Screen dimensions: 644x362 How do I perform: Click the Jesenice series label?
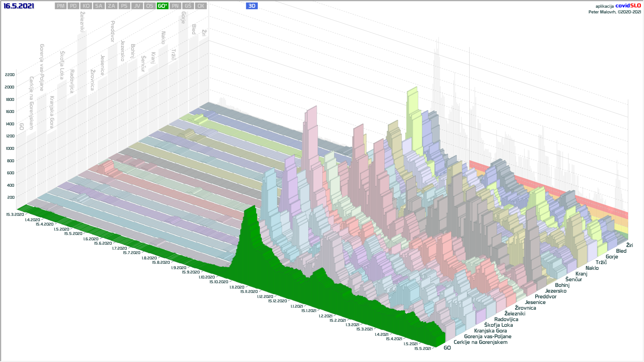pos(535,302)
